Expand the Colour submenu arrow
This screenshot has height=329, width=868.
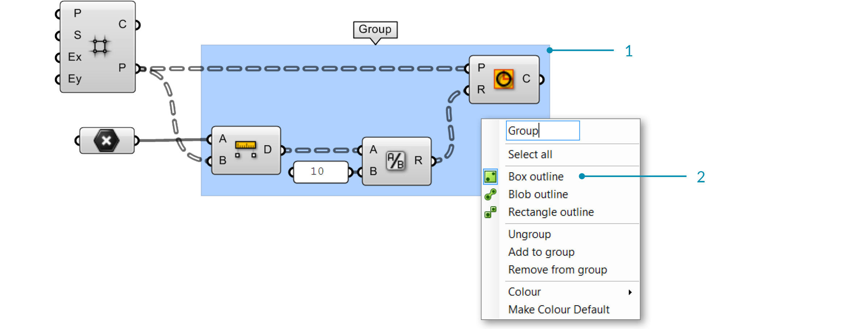click(630, 292)
